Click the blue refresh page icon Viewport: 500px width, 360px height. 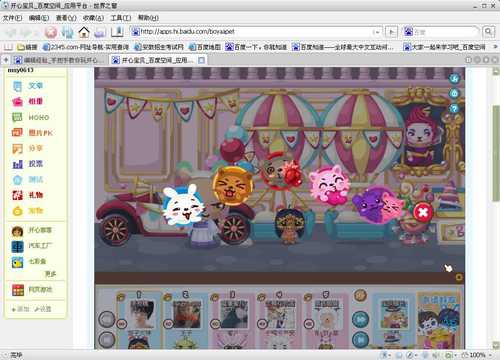click(67, 32)
